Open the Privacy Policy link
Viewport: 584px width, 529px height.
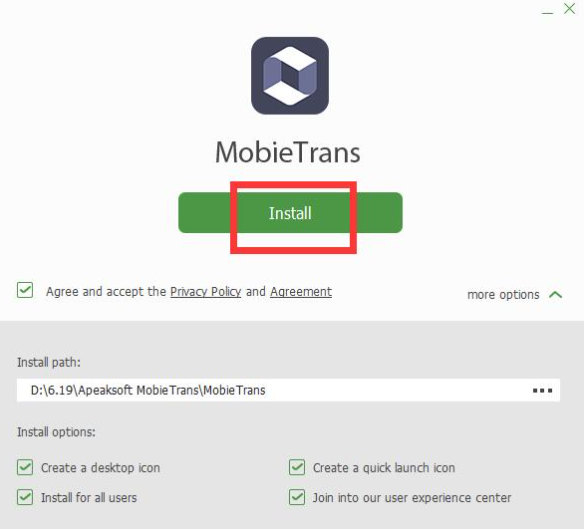(206, 292)
